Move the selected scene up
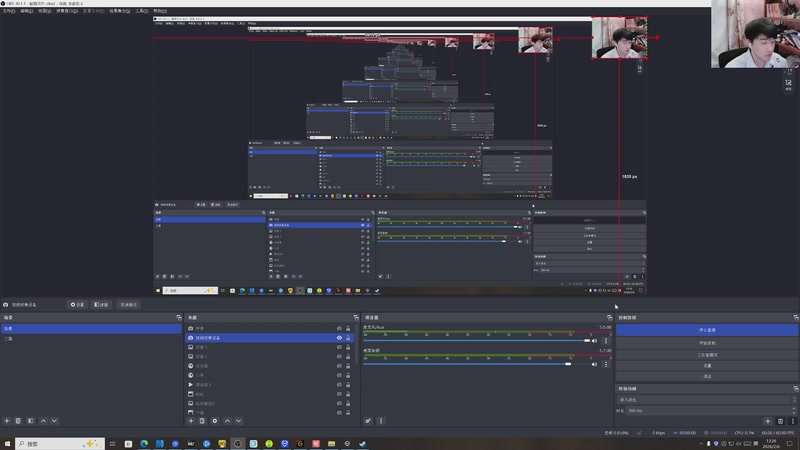The image size is (800, 450). coord(43,421)
